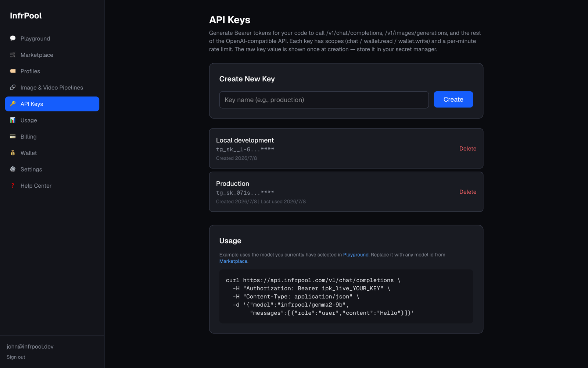Click the Playground speech bubble icon

(x=13, y=38)
